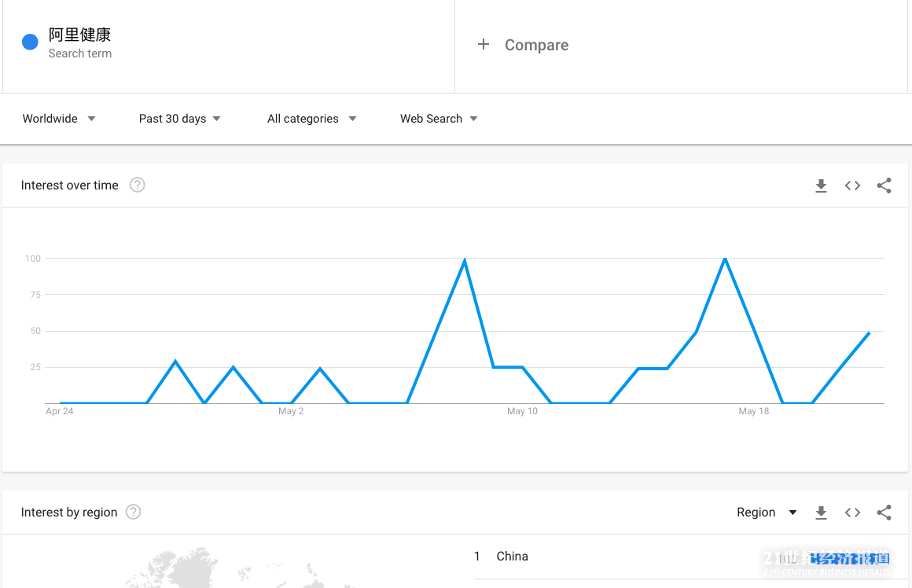
Task: Click the May 18 peak on the chart
Action: coord(725,259)
